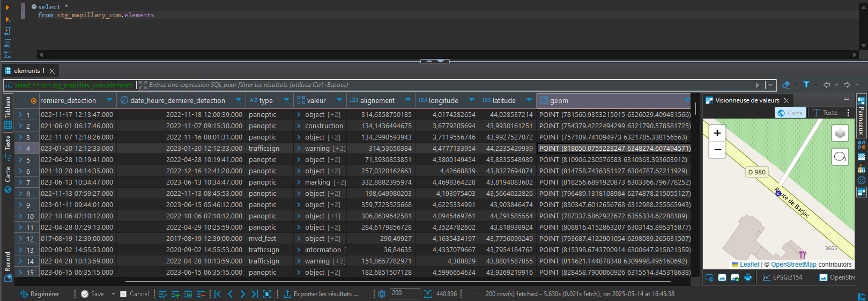Open the longitude column dropdown arrow
The height and width of the screenshot is (301, 868).
(x=472, y=100)
